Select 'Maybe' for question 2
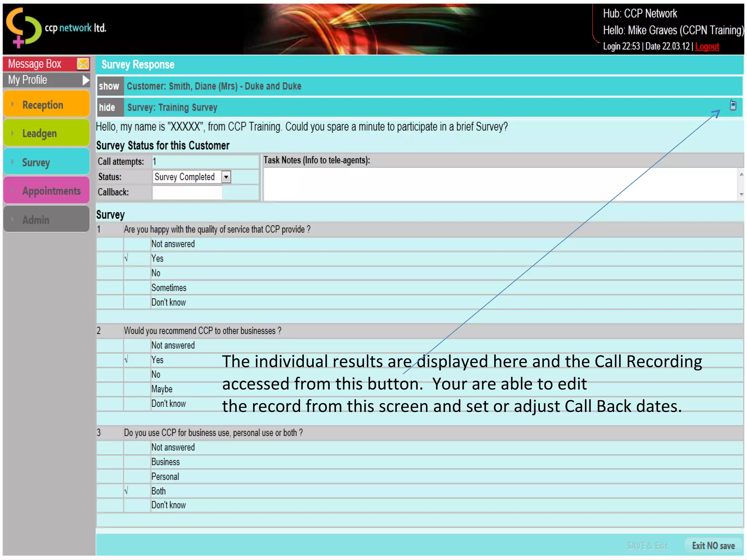The width and height of the screenshot is (747, 560). [162, 389]
